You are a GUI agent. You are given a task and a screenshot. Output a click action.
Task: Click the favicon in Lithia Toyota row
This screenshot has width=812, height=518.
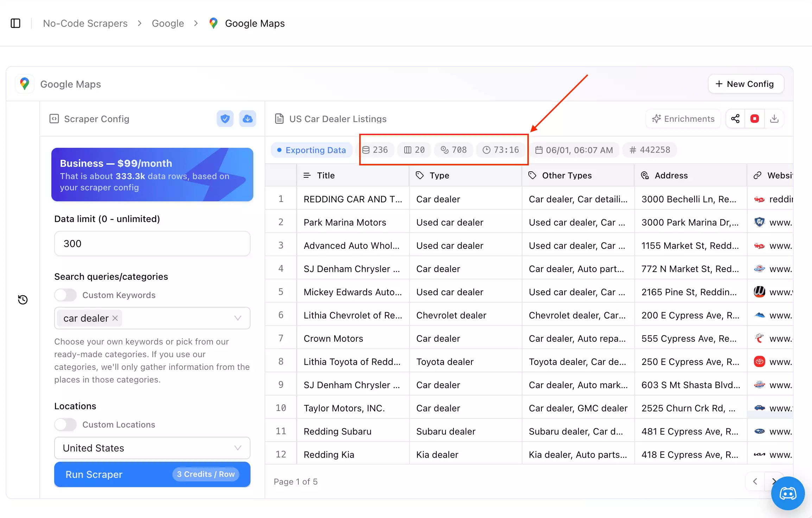[760, 361]
